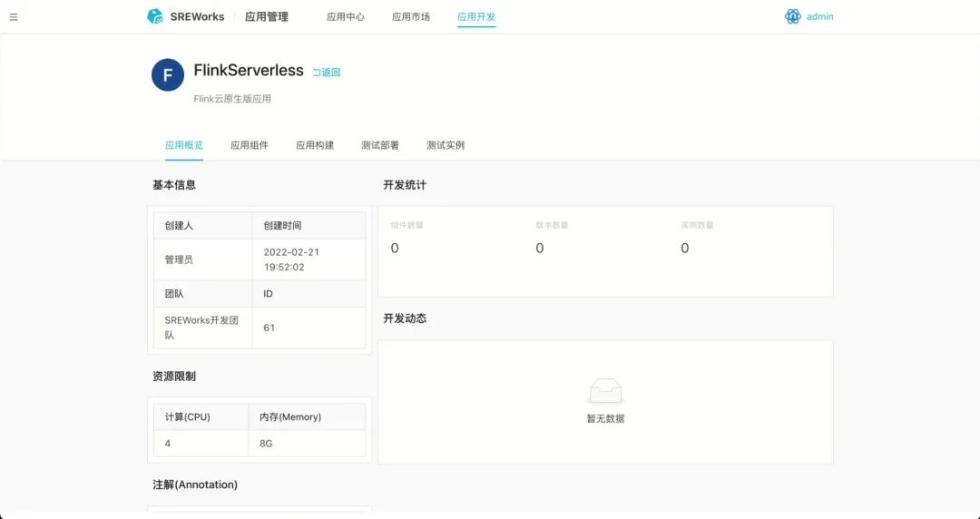Image resolution: width=980 pixels, height=519 pixels.
Task: Click the 实例数量 statistic label
Action: tap(697, 225)
